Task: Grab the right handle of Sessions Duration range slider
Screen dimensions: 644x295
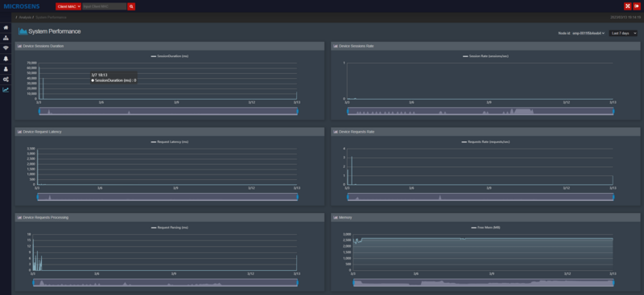Action: click(297, 111)
